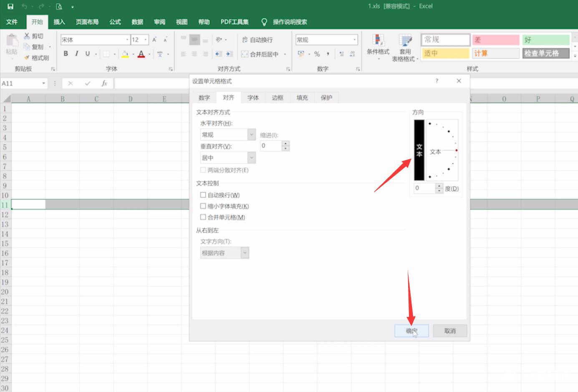Screen dimensions: 578x392
Task: Click the fill color bucket icon
Action: pos(125,54)
